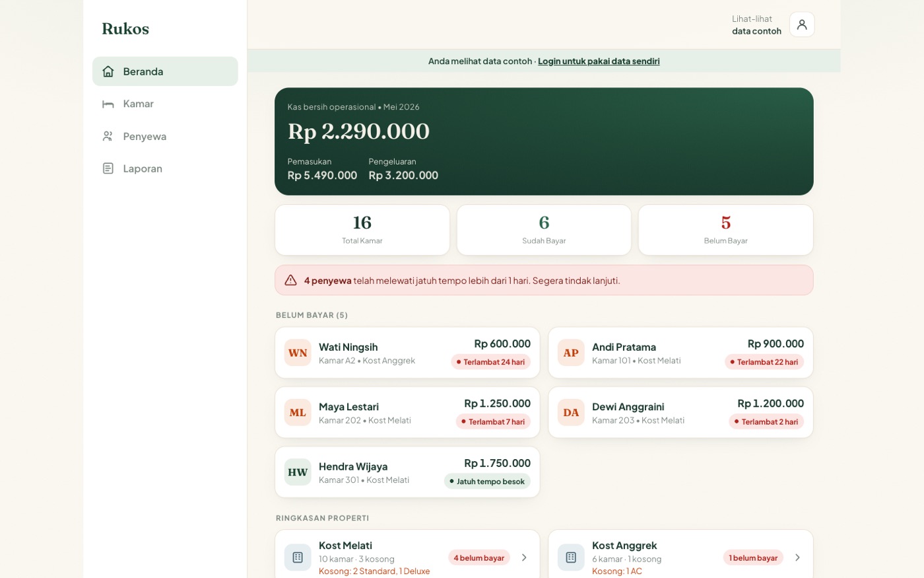
Task: Click the Terlambat 2 hari badge
Action: 766,421
